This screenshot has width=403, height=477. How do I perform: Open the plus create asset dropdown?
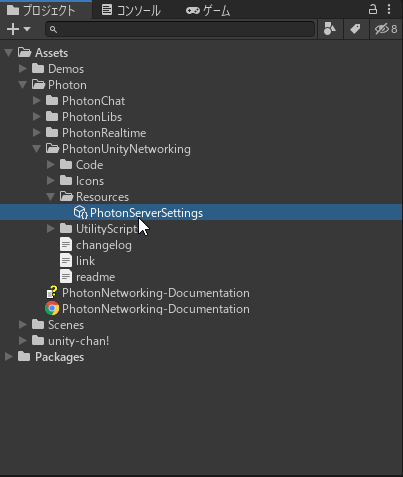(18, 29)
